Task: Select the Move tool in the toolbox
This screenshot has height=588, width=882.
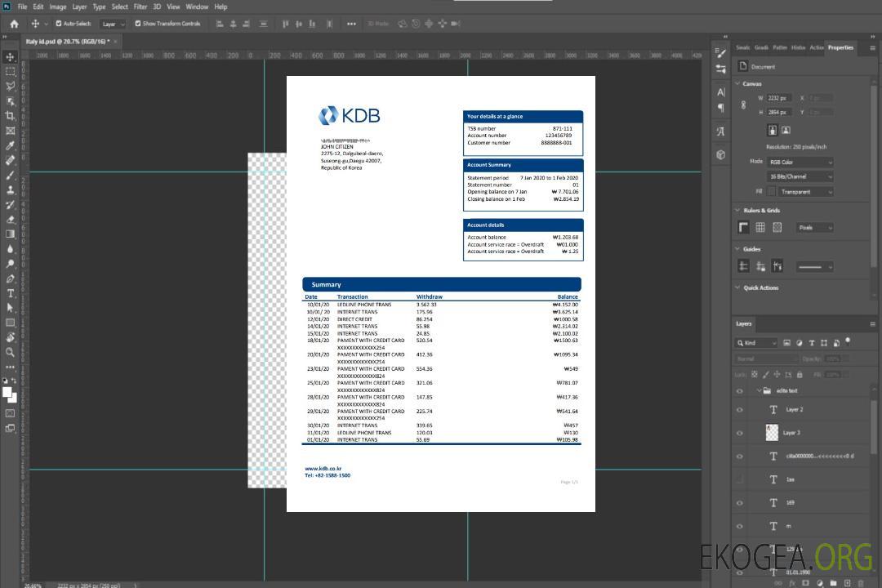Action: click(x=10, y=57)
